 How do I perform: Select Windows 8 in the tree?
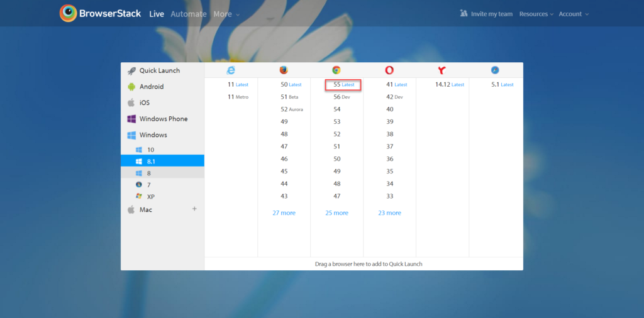[x=162, y=173]
